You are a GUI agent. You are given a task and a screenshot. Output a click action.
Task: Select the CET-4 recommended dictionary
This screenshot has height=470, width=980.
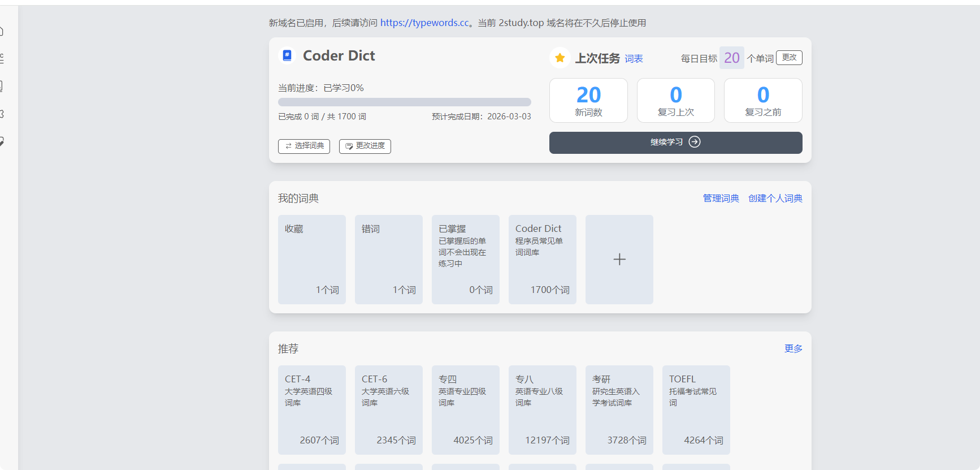(x=312, y=410)
